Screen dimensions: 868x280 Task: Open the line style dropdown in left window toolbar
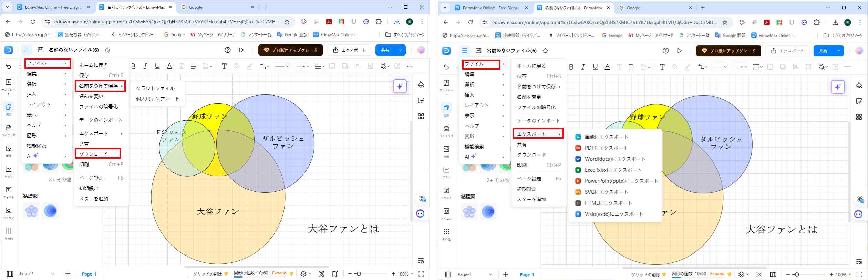click(281, 66)
